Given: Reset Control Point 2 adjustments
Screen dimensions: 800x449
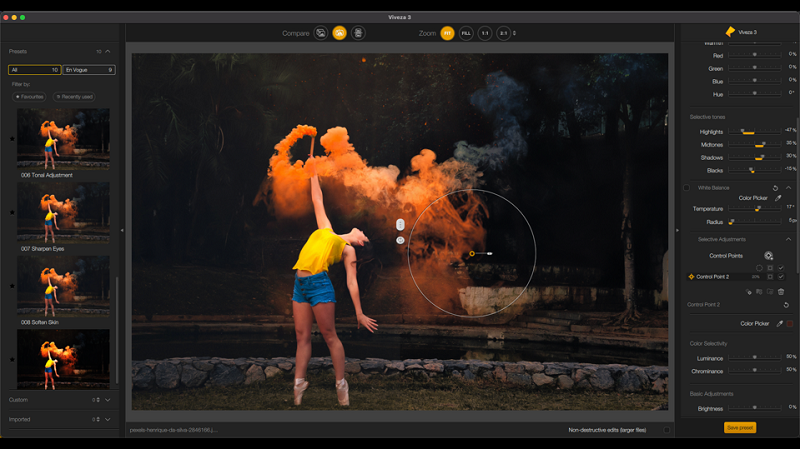Looking at the screenshot, I should (786, 304).
